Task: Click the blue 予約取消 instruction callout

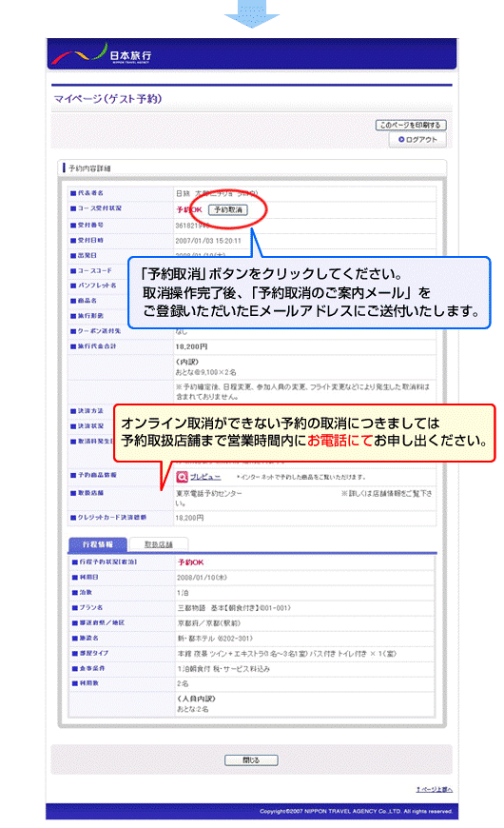Action: [309, 292]
